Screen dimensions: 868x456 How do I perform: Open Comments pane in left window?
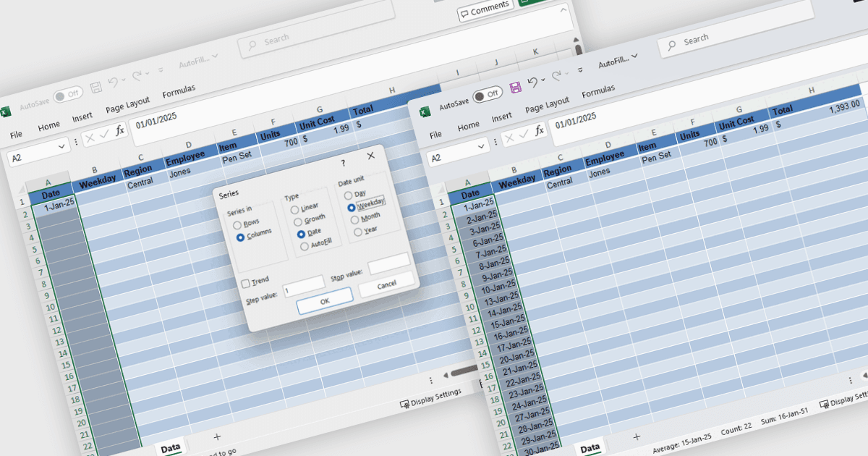pyautogui.click(x=486, y=12)
